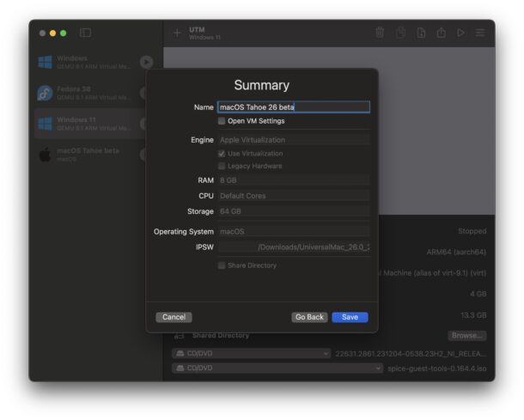Toggle the Share Directory checkbox
The width and height of the screenshot is (524, 420).
point(222,265)
